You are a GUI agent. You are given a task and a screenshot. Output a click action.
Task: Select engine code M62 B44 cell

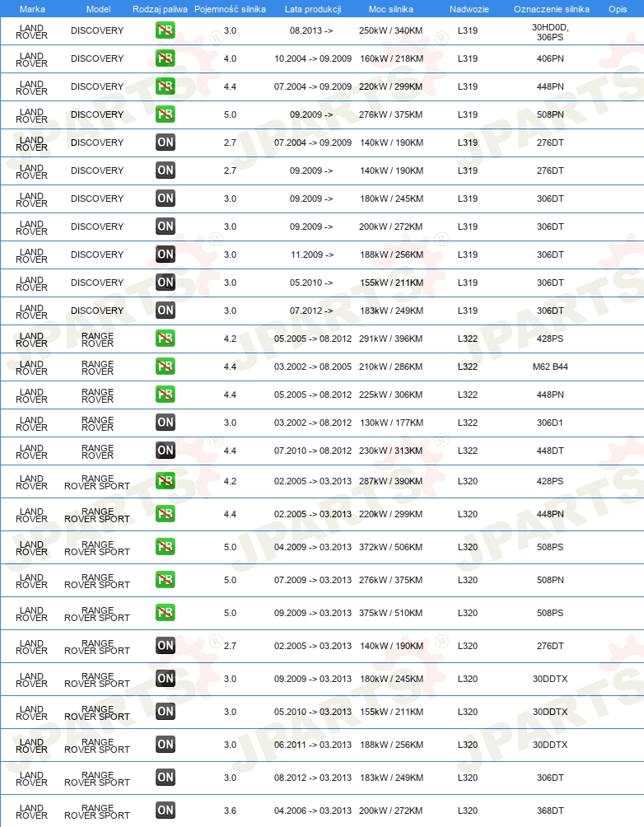(550, 367)
